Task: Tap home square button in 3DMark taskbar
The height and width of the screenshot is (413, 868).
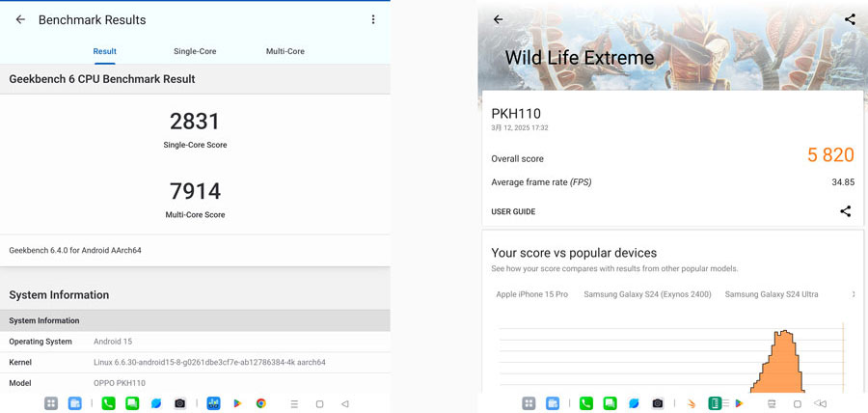Action: pyautogui.click(x=798, y=403)
